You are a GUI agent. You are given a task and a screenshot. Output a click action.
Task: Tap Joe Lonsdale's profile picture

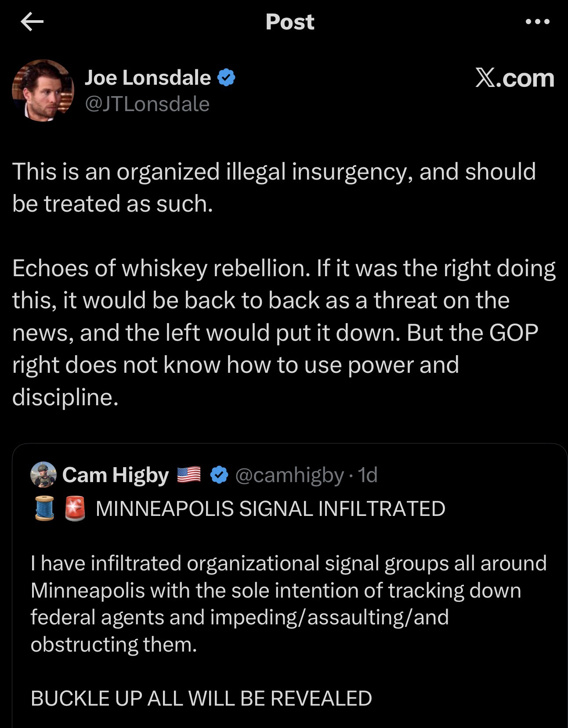(x=43, y=90)
